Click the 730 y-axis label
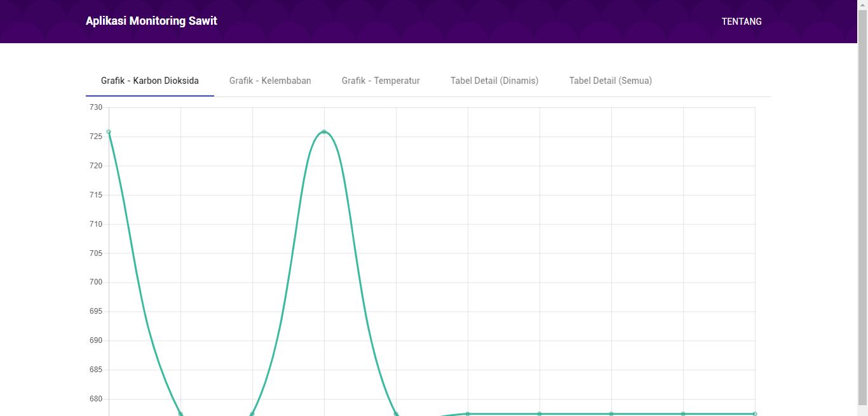 pos(95,107)
